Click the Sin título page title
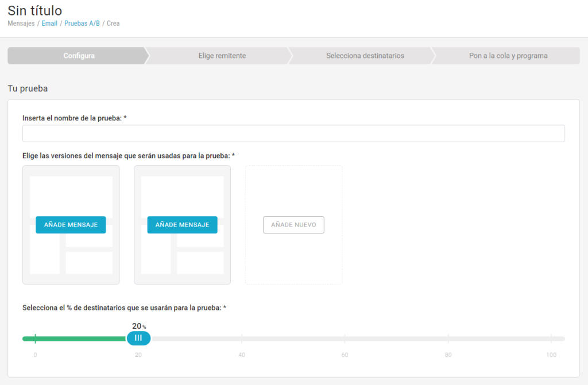Screen dimensions: 588x385 (35, 10)
